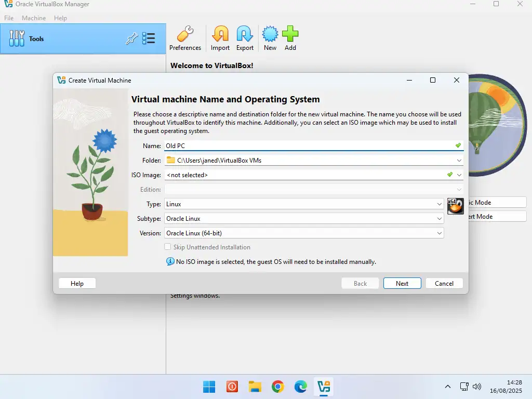The height and width of the screenshot is (399, 532).
Task: Open File Explorer from the taskbar
Action: click(255, 387)
